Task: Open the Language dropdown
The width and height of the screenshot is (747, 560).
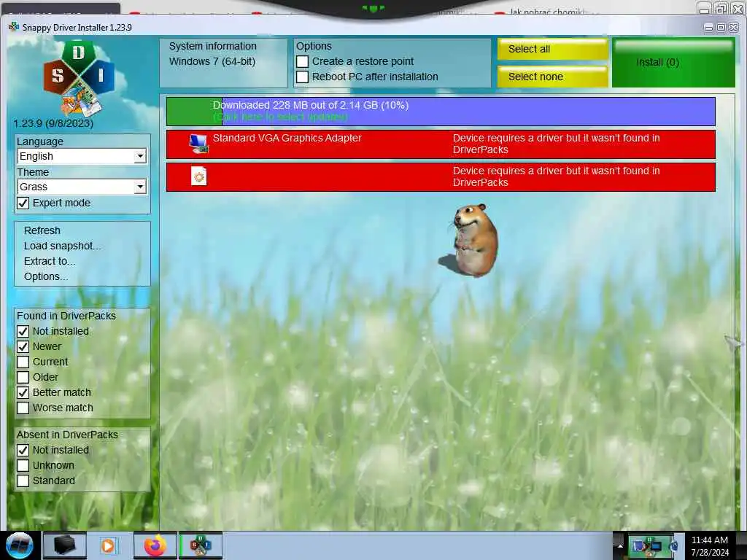Action: (82, 156)
